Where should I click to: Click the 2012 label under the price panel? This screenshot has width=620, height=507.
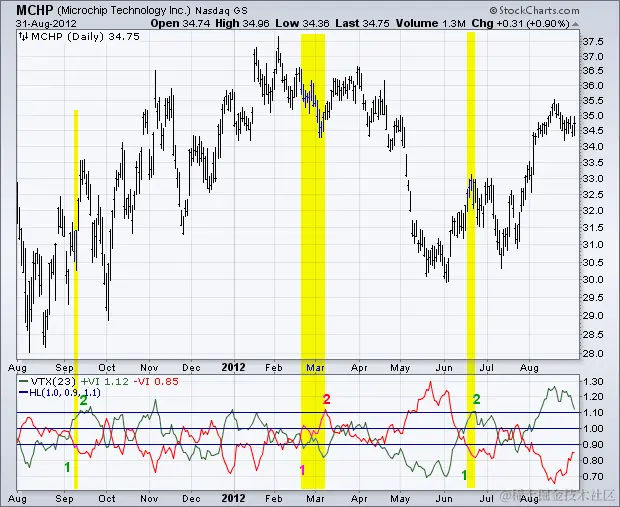(233, 367)
